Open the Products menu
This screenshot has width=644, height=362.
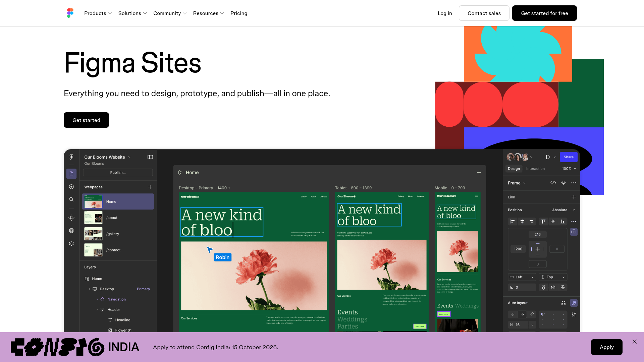[x=98, y=13]
